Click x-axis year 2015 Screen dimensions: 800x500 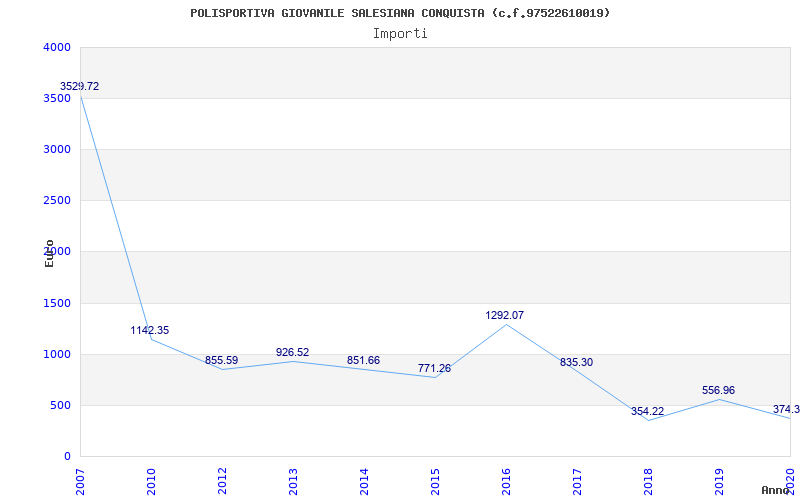tap(435, 481)
